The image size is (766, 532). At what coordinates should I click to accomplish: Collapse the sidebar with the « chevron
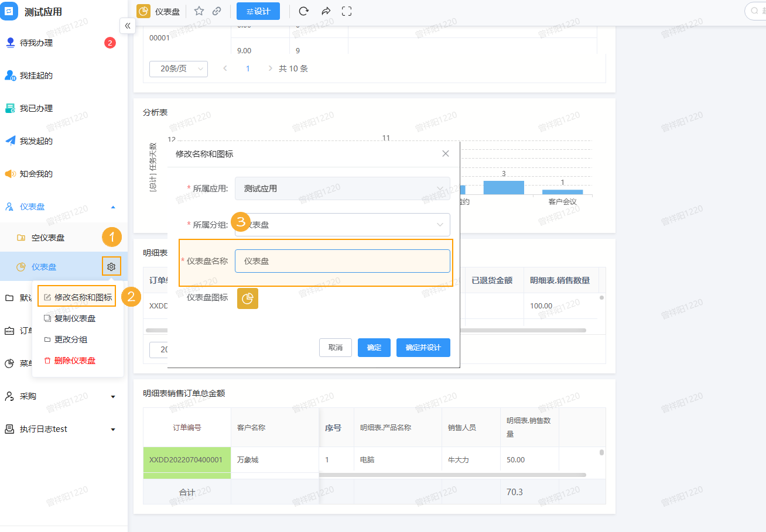(128, 26)
